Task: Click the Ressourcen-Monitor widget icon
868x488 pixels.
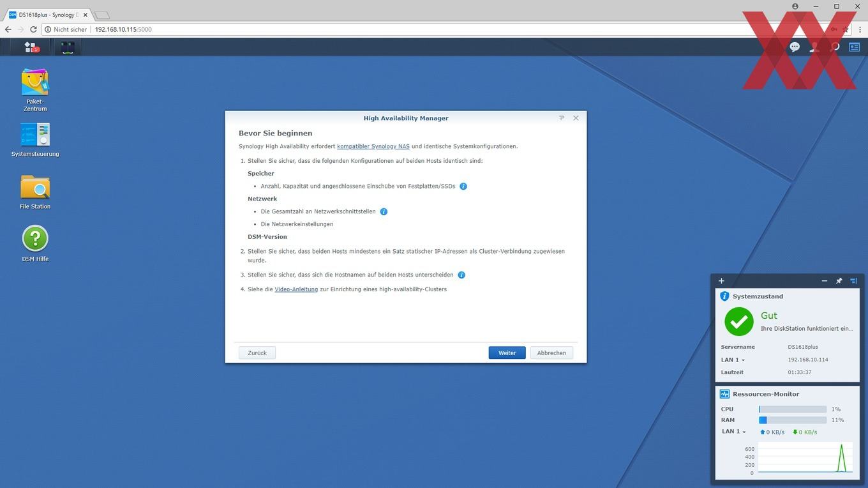Action: click(724, 394)
